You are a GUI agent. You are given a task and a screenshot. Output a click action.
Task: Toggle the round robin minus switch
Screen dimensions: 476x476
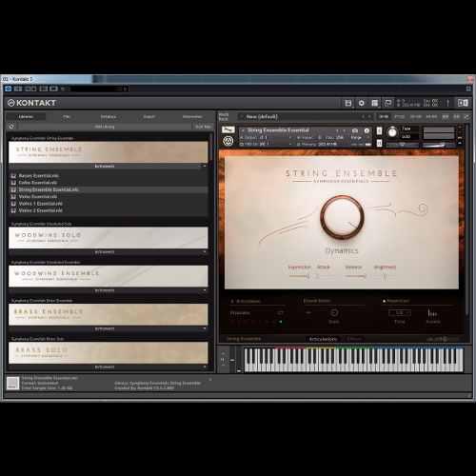click(x=308, y=312)
